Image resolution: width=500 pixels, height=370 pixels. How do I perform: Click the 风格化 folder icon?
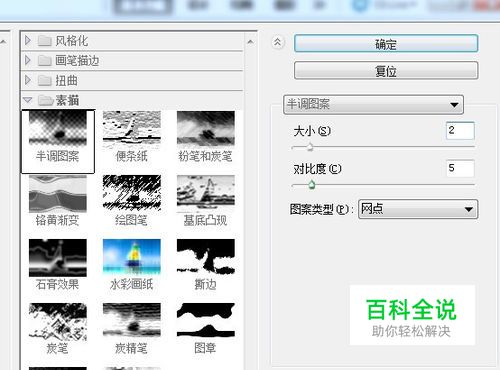tap(45, 41)
